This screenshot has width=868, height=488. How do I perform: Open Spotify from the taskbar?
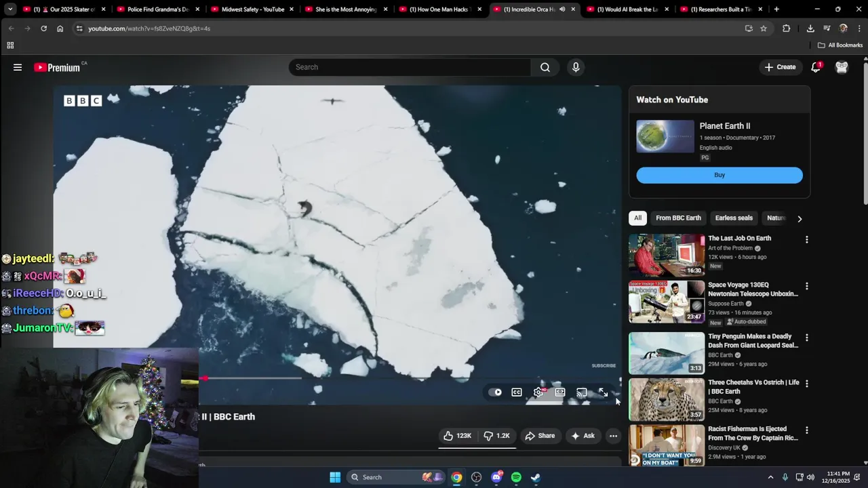click(516, 477)
